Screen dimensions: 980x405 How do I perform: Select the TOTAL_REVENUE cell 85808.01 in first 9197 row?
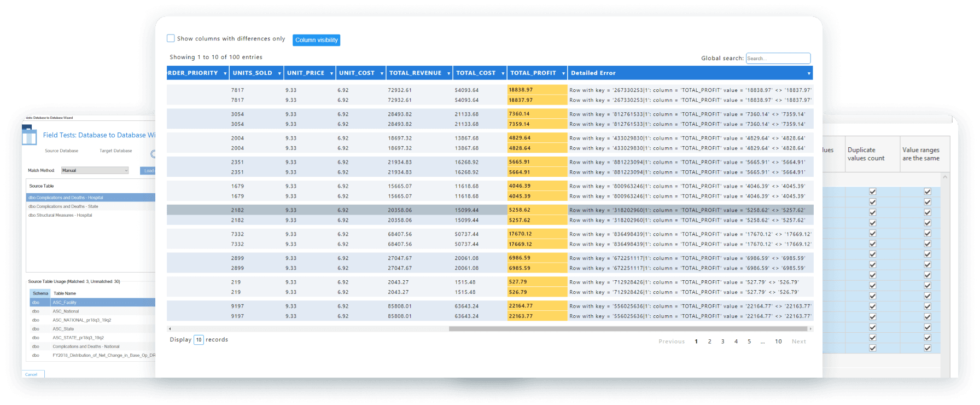[x=400, y=306]
